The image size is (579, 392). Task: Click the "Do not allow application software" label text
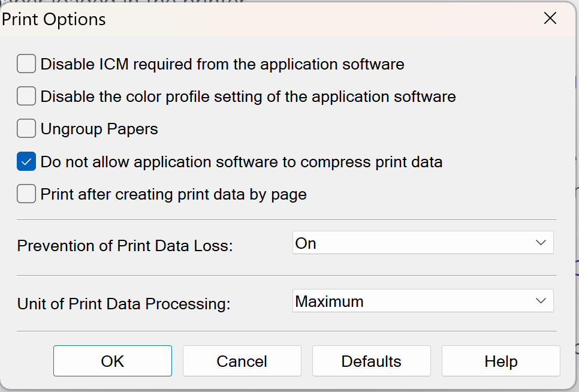(242, 162)
